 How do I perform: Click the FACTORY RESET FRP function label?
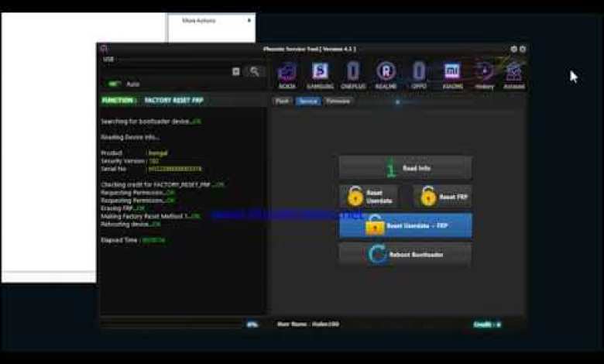pyautogui.click(x=173, y=100)
